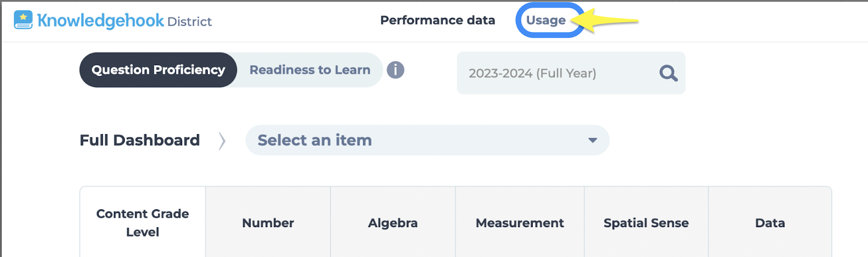The width and height of the screenshot is (868, 257).
Task: Select the Algebra column header
Action: 393,223
